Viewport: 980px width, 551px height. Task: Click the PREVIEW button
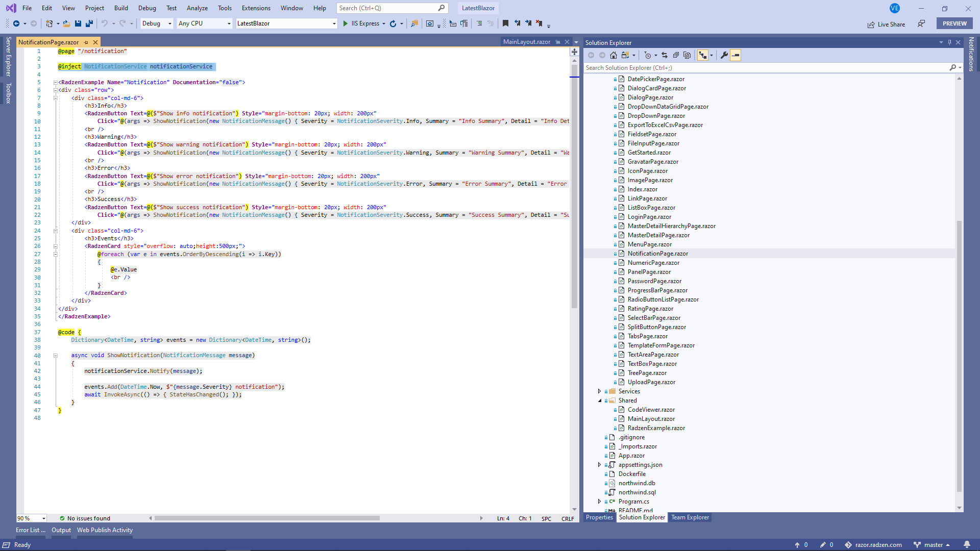coord(954,23)
